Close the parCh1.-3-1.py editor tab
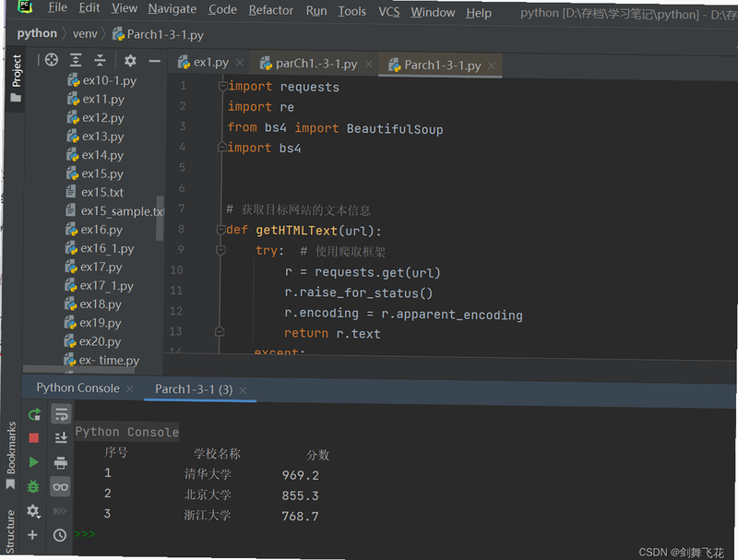The height and width of the screenshot is (560, 738). (368, 64)
